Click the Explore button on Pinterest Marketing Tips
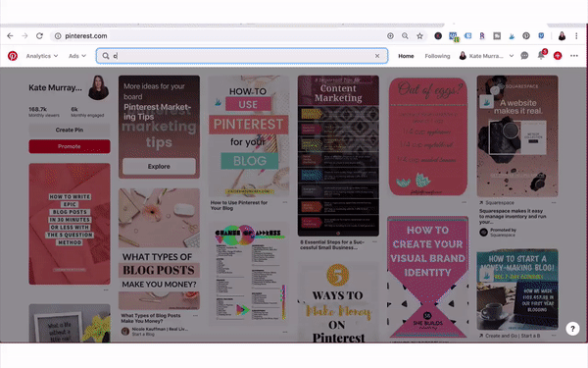 point(159,167)
